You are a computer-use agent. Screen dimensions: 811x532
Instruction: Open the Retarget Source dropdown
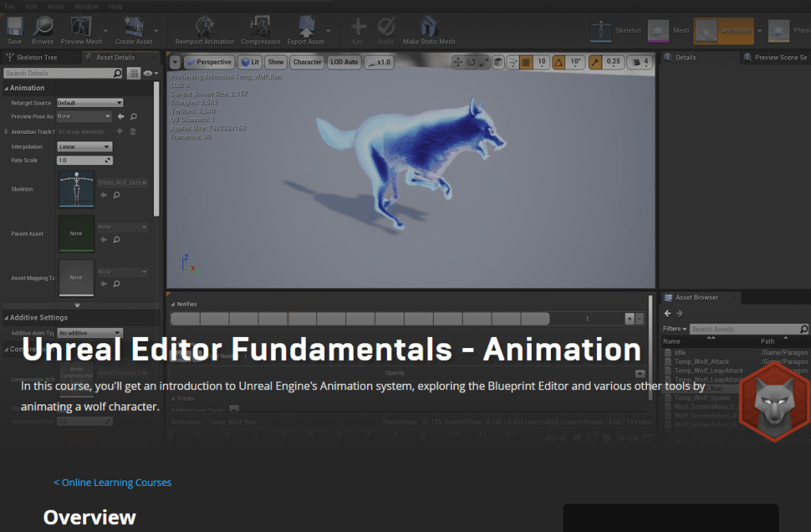coord(90,103)
